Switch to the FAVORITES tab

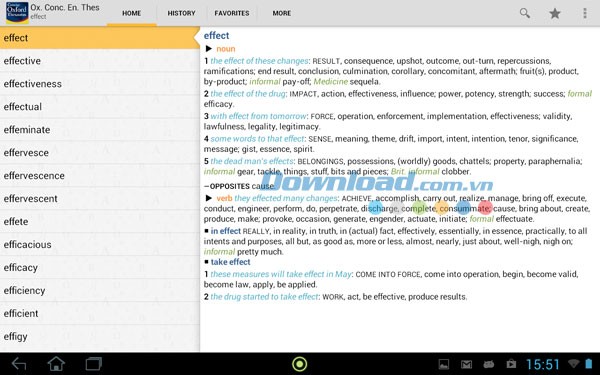pos(232,13)
